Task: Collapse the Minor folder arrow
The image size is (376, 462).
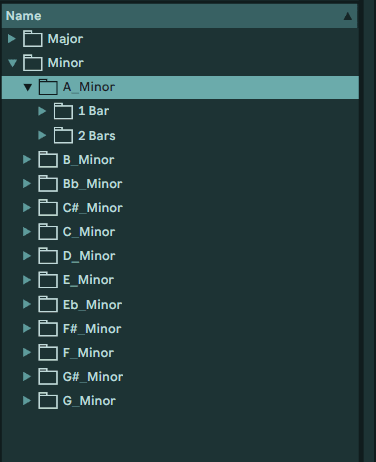Action: coord(12,63)
